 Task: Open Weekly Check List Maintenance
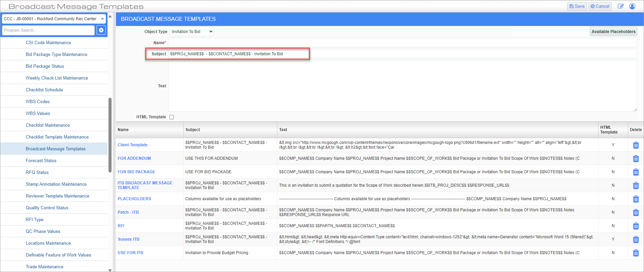[57, 78]
